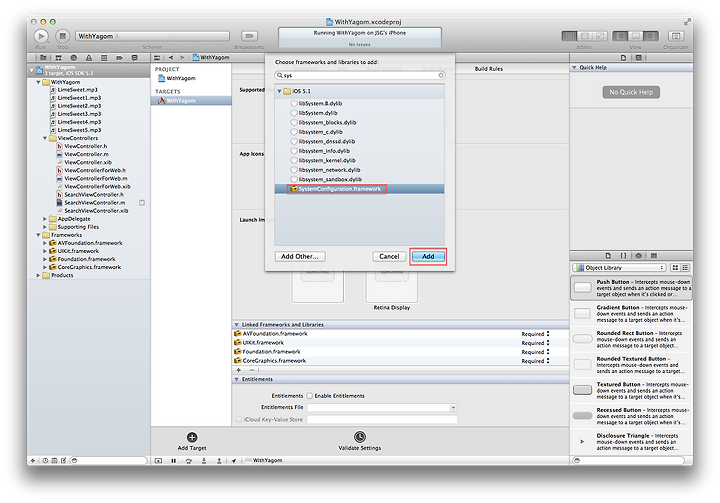This screenshot has height=503, width=720.
Task: Hide the debug area with toggle icon
Action: tap(158, 460)
